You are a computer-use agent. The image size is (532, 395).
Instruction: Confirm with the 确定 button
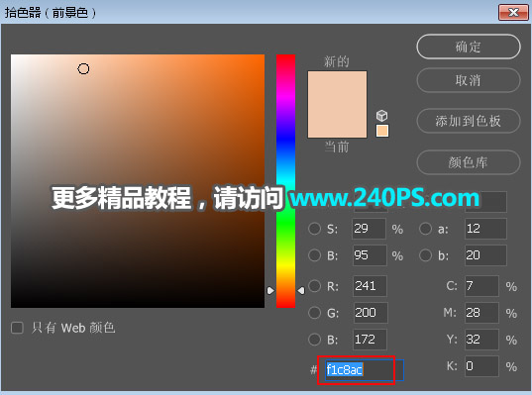point(469,47)
